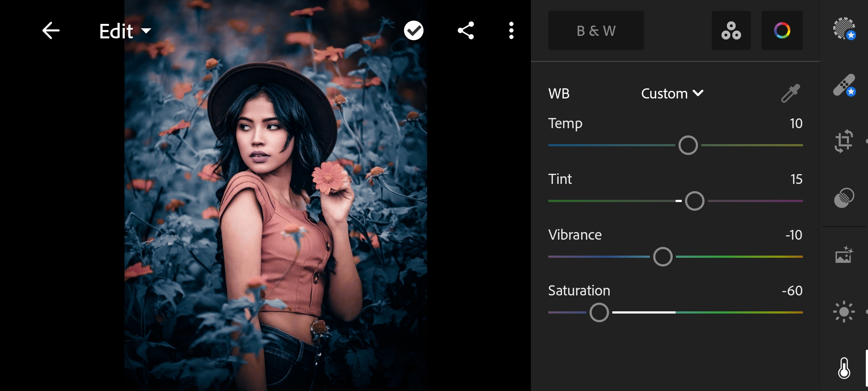This screenshot has height=391, width=868.
Task: Open the three-dot overflow menu
Action: (511, 31)
